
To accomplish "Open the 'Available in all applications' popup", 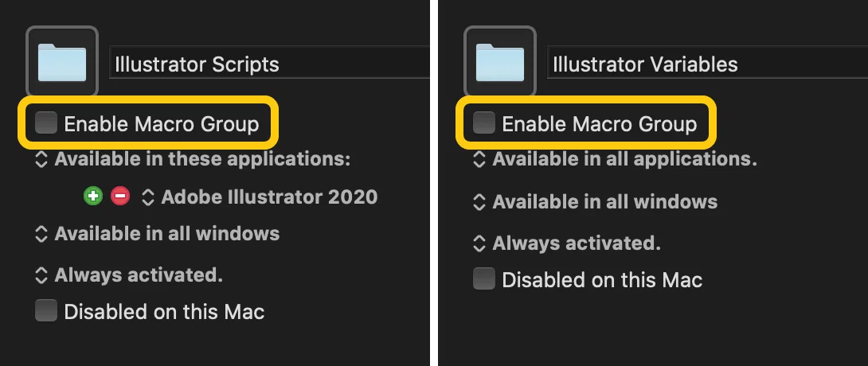I will point(615,159).
